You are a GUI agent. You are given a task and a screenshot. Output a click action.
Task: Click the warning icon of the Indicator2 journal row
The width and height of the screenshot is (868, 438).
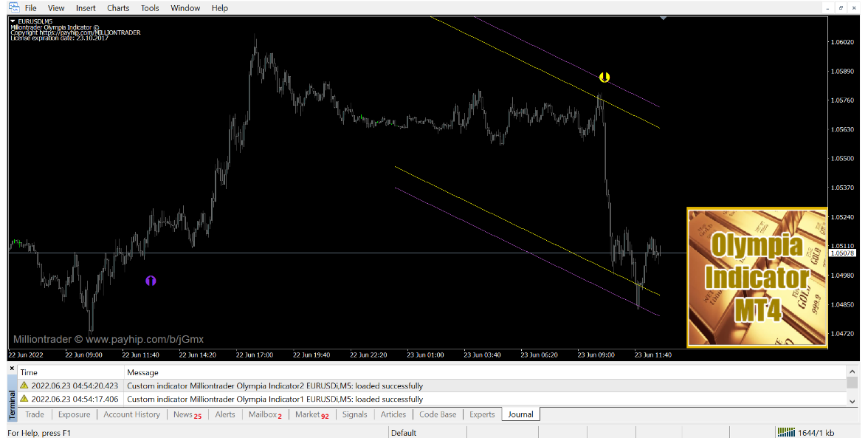(x=24, y=386)
